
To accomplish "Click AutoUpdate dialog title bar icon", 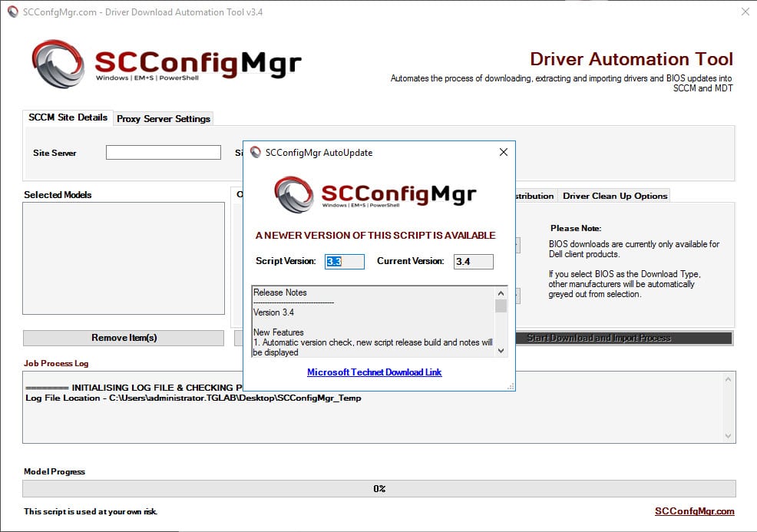I will [x=256, y=153].
